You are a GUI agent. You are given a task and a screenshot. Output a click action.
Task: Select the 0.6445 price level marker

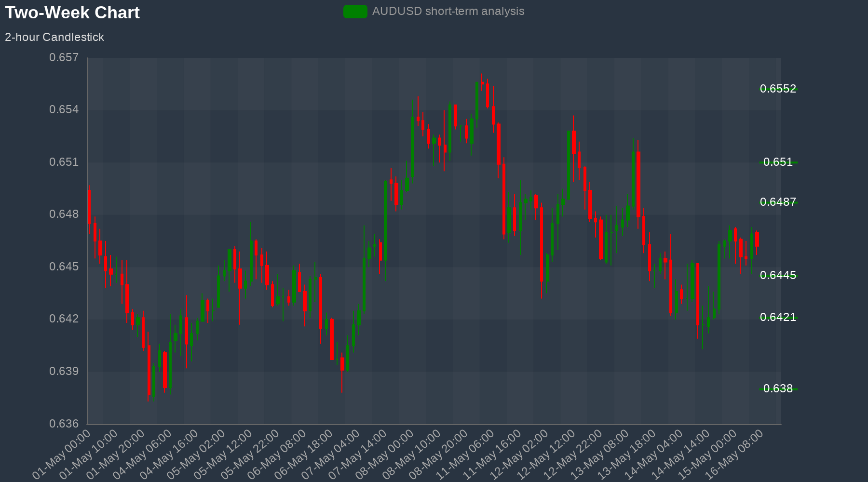[x=778, y=275]
